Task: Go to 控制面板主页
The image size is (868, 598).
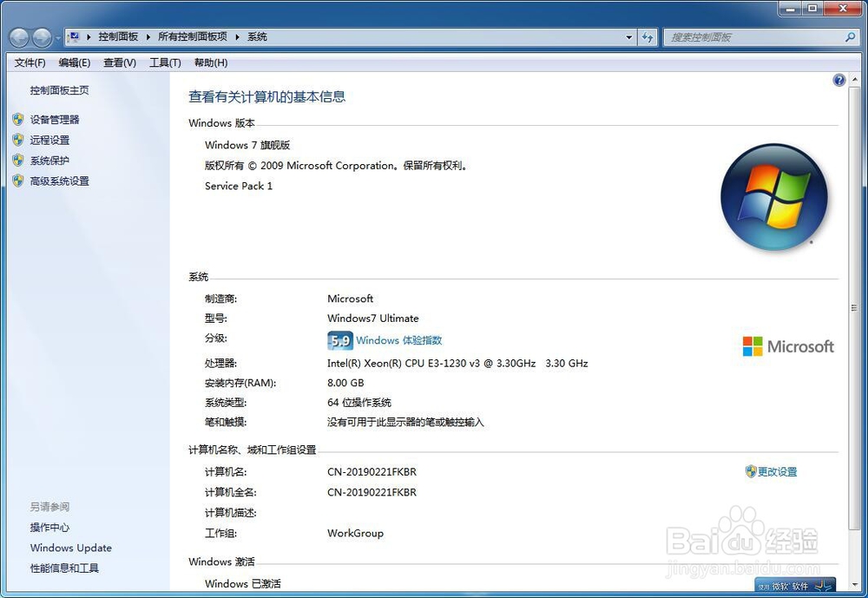Action: 59,90
